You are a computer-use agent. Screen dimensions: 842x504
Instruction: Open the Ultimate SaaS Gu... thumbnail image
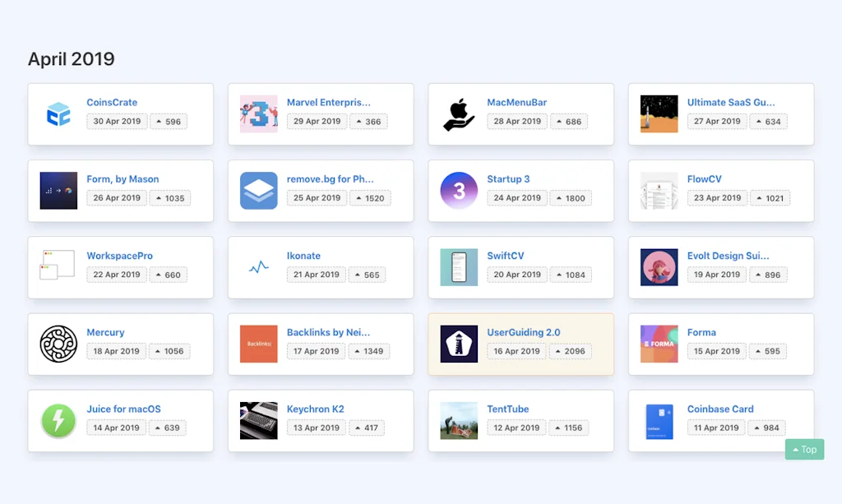659,114
